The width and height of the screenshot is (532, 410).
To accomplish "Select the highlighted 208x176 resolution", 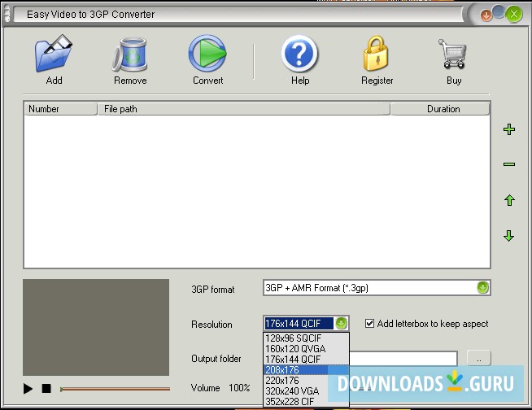I will (x=306, y=369).
